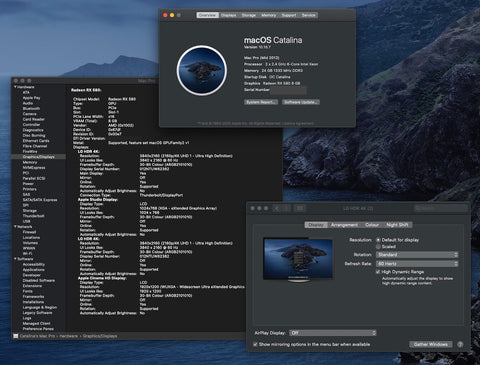Switch to the Support tab in About This Mac
The height and width of the screenshot is (365, 480).
tap(289, 15)
